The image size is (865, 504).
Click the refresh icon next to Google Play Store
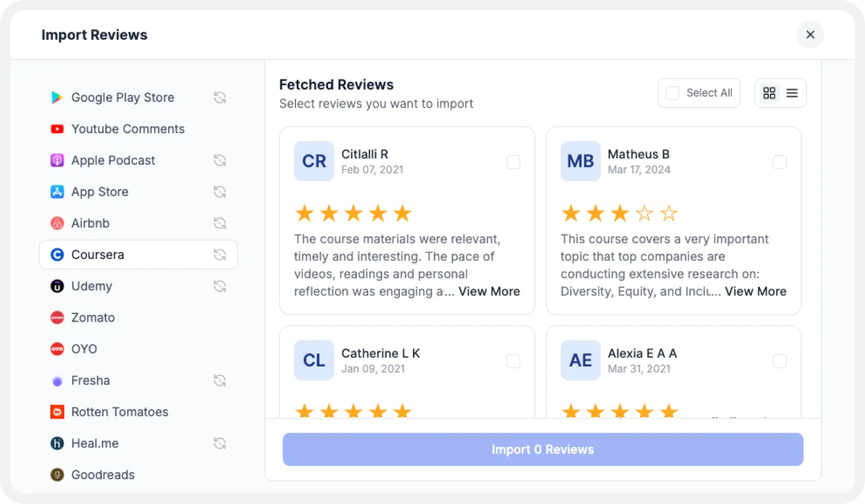219,97
